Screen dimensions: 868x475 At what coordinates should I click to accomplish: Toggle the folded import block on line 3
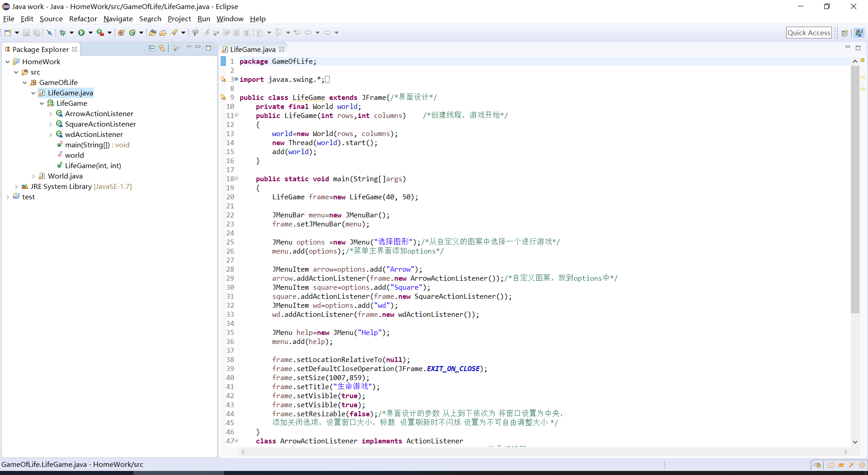tap(236, 79)
